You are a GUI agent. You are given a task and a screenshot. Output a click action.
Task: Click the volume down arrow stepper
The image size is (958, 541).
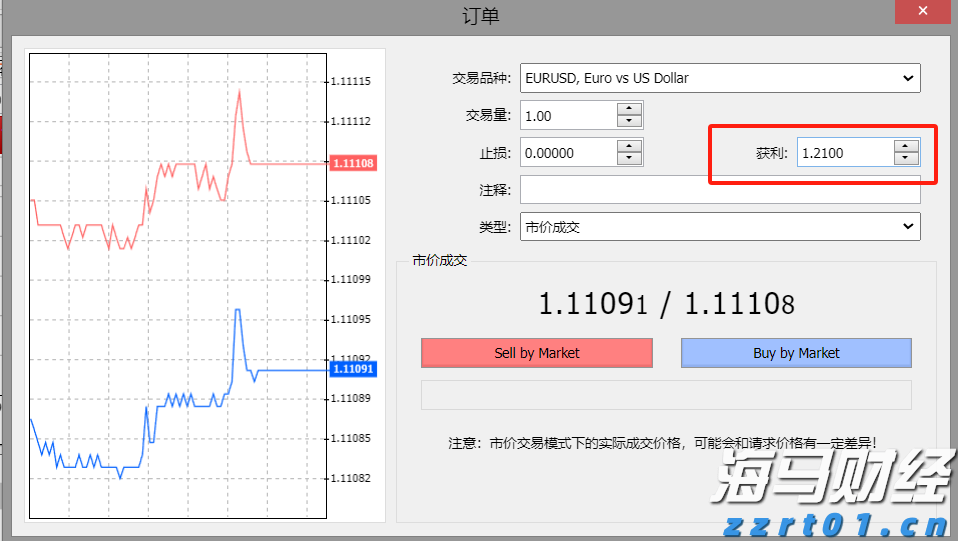pyautogui.click(x=629, y=122)
